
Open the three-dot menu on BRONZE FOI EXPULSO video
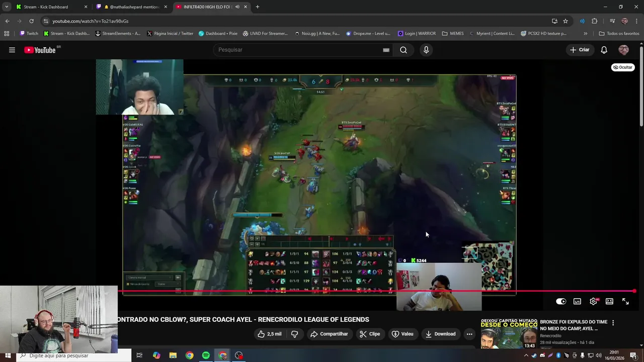click(613, 323)
